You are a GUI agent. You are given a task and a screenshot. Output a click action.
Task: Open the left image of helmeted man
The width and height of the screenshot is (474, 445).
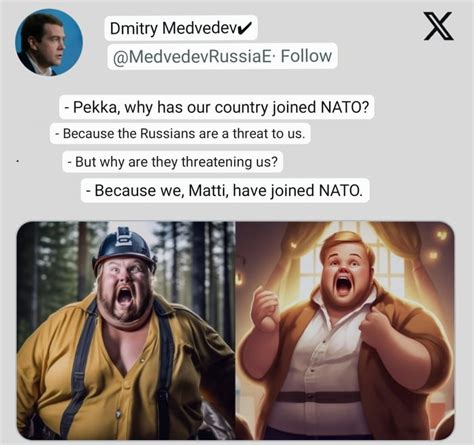pyautogui.click(x=126, y=330)
